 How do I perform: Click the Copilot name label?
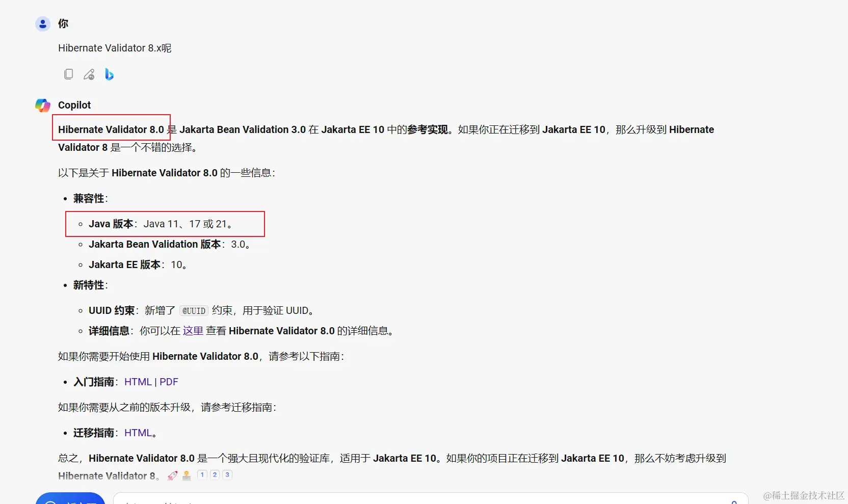click(x=74, y=105)
